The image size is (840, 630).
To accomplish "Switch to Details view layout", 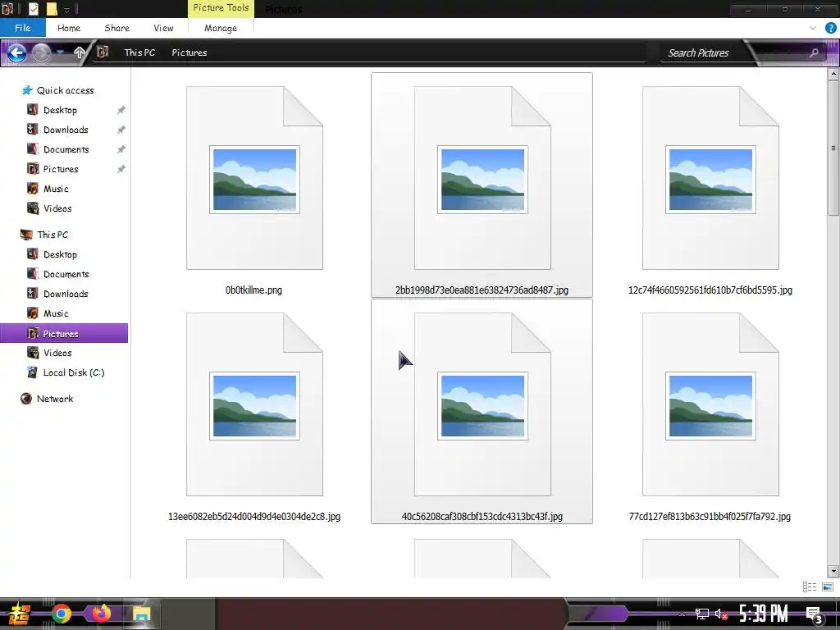I will coord(810,587).
